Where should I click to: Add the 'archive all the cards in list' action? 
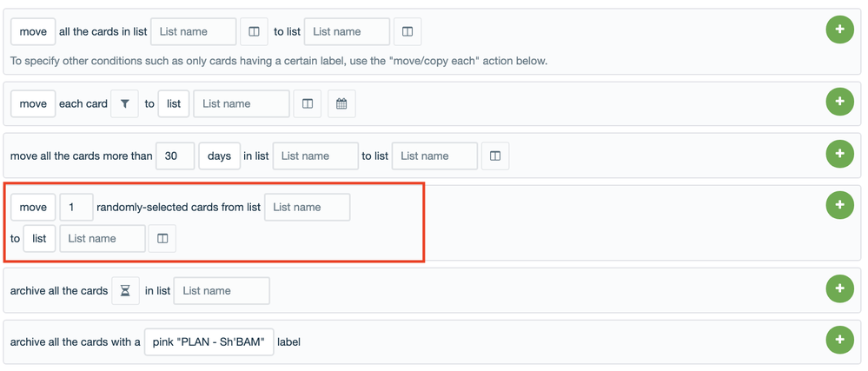pyautogui.click(x=840, y=288)
